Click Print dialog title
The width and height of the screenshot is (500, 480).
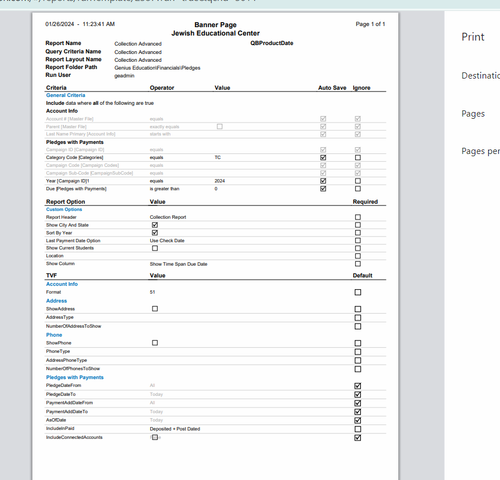[473, 37]
